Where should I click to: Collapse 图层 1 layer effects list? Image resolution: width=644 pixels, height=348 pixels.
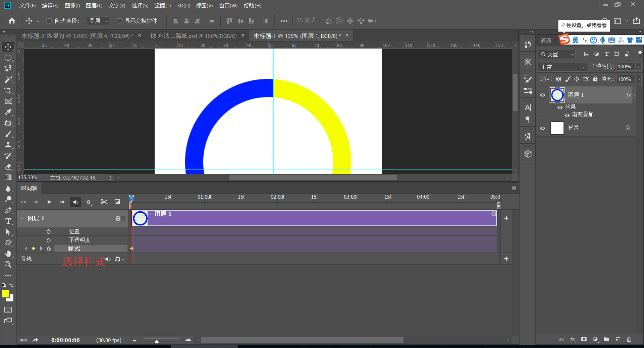[635, 95]
